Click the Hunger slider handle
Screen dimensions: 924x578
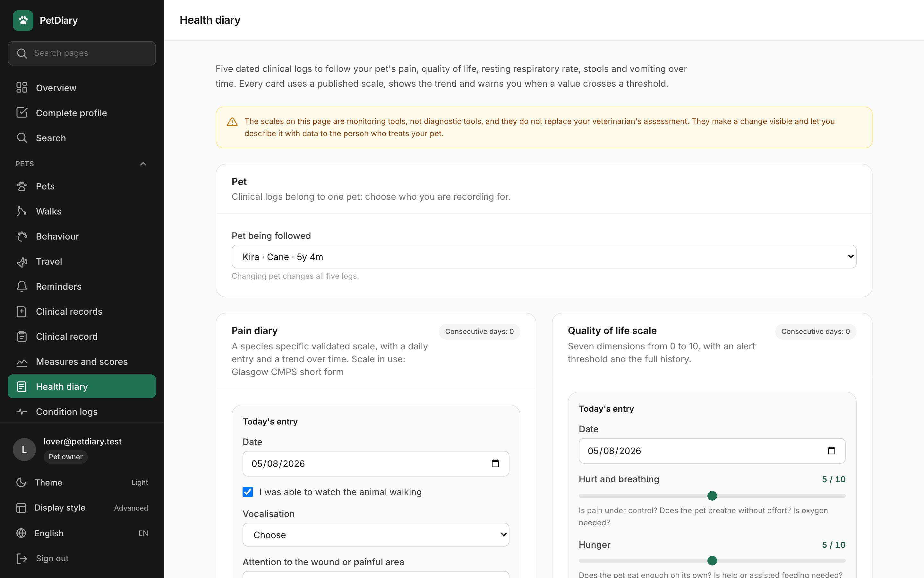pyautogui.click(x=712, y=560)
